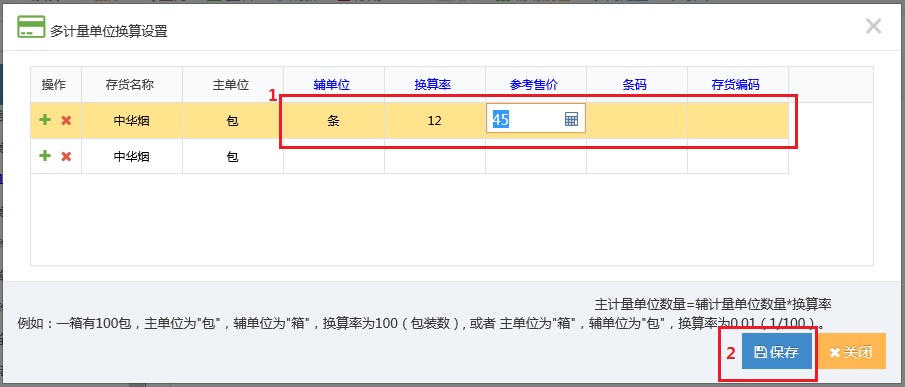Delete the highlighted 中华烟 row with red X
Screen dimensions: 905x387
coord(66,121)
